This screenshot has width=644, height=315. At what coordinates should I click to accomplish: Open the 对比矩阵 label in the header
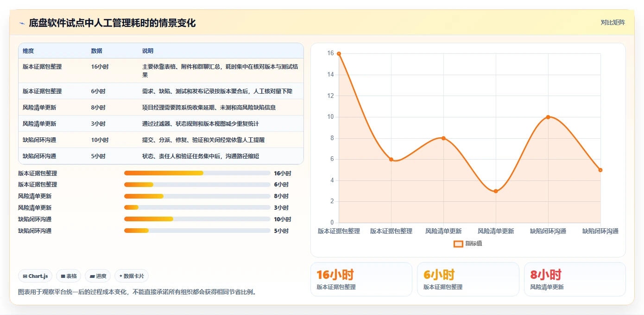[x=612, y=22]
